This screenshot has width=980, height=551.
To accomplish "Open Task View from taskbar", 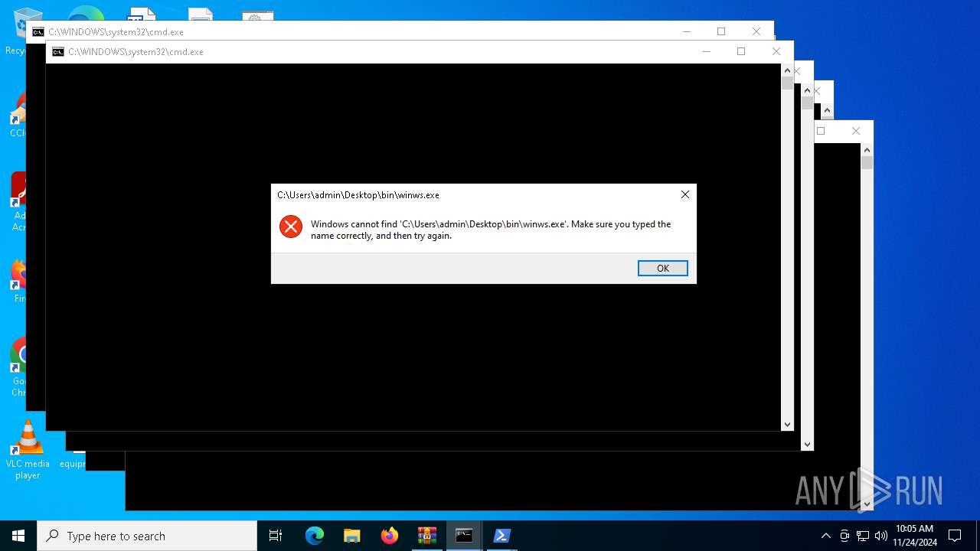I will click(276, 536).
